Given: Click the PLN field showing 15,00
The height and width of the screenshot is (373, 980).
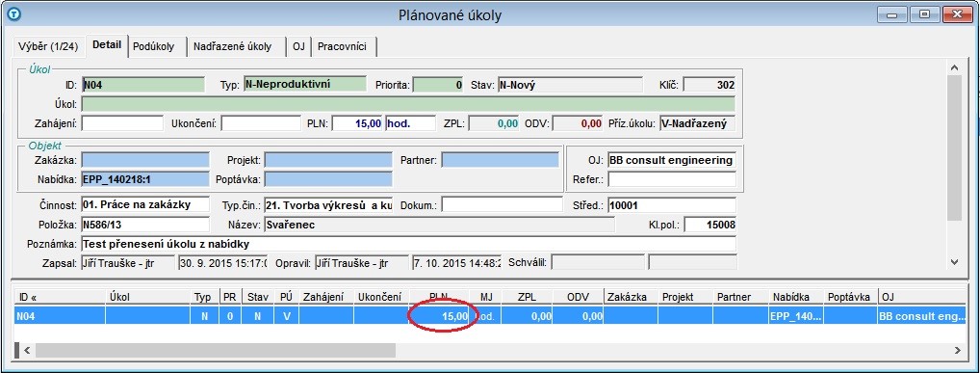Looking at the screenshot, I should (x=358, y=123).
